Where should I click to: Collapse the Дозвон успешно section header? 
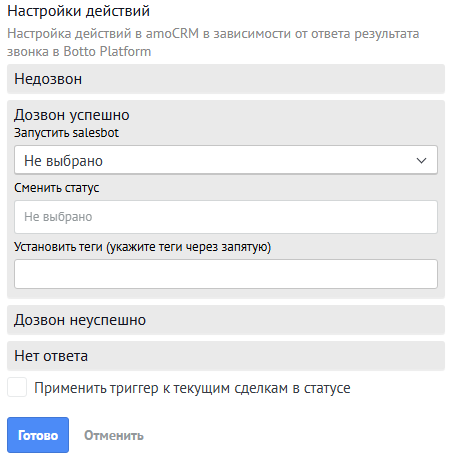tap(72, 115)
